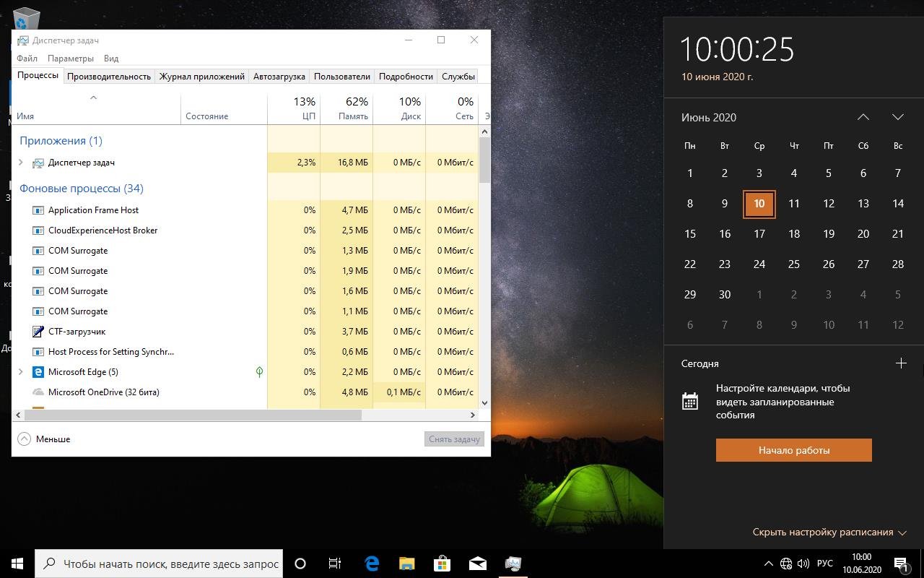This screenshot has height=578, width=924.
Task: Open the Mail app in taskbar
Action: [477, 564]
